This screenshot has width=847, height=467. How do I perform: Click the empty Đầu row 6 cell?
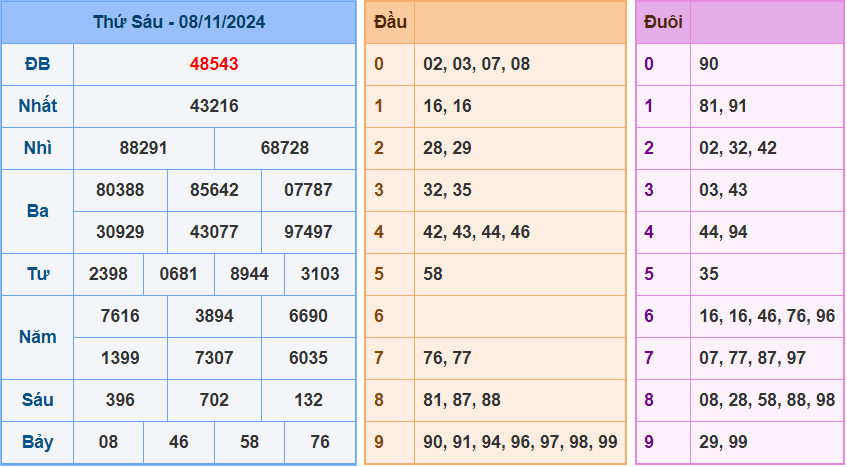coord(519,316)
